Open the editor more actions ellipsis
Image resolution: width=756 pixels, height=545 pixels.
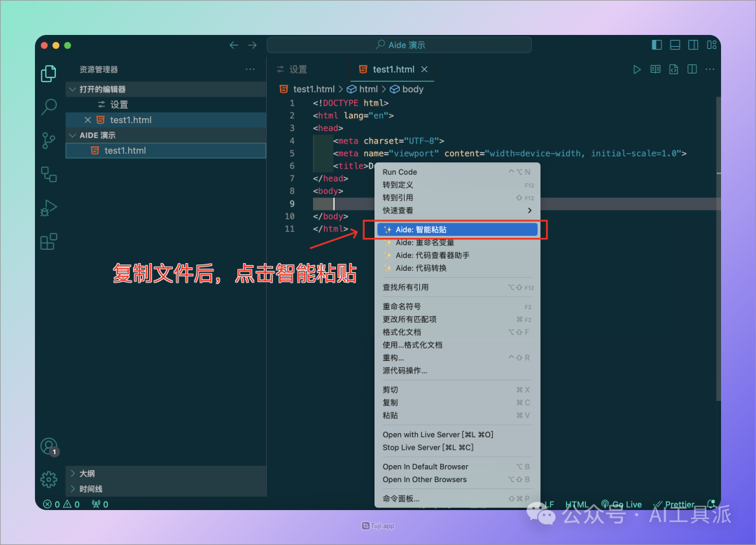pos(710,69)
